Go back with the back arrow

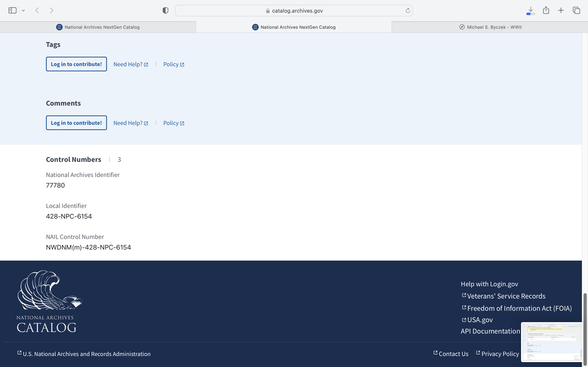click(37, 10)
